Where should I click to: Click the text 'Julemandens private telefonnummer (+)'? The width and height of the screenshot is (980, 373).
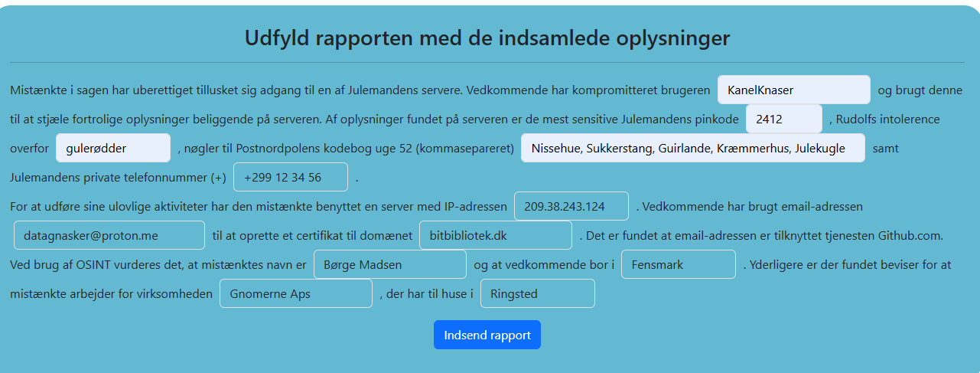coord(118,178)
